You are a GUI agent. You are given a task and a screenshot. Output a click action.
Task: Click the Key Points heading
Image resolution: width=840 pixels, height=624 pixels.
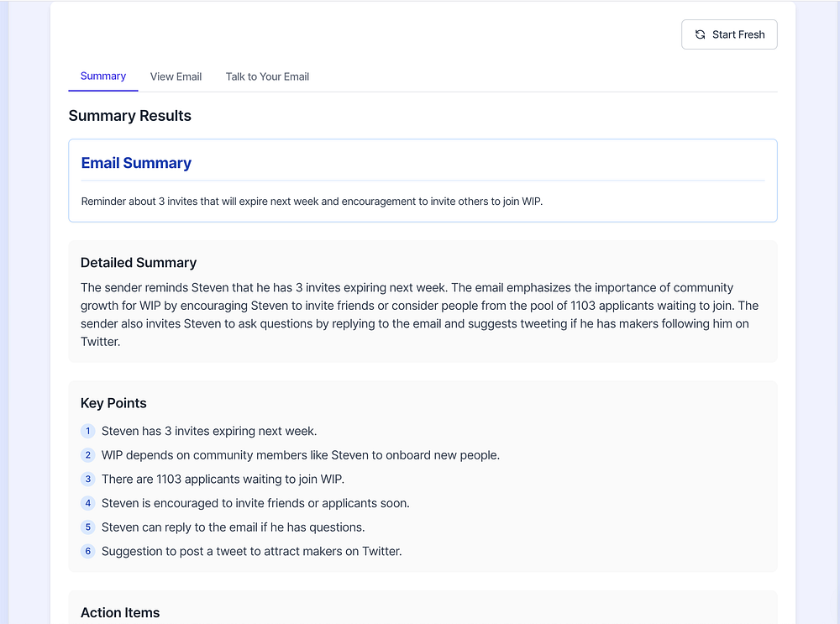pyautogui.click(x=113, y=403)
